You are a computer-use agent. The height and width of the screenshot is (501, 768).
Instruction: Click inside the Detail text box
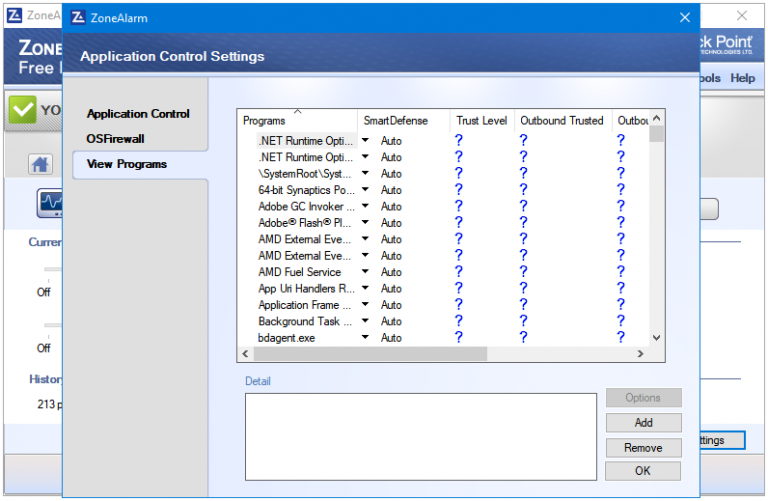[421, 437]
